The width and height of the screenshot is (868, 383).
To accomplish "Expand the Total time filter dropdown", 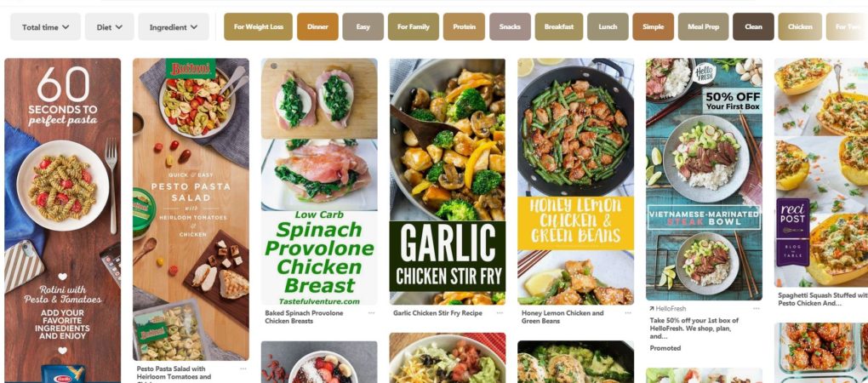I will [45, 26].
